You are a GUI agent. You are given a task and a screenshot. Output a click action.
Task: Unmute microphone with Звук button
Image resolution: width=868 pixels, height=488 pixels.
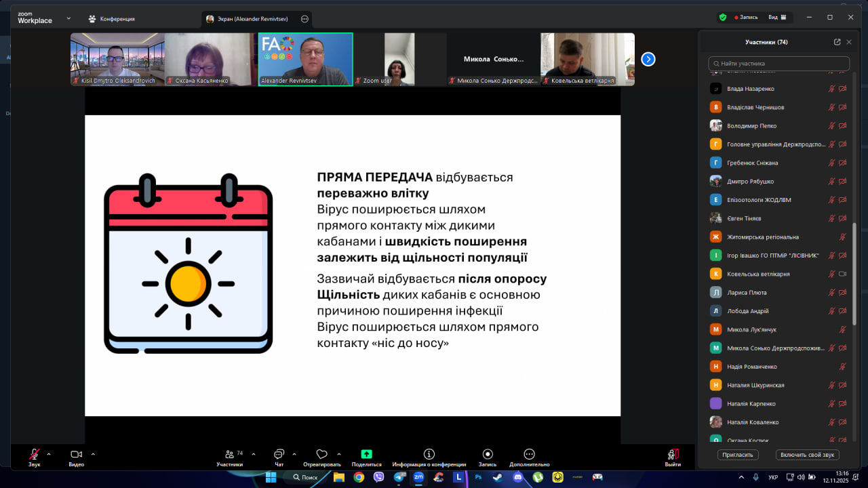(34, 455)
